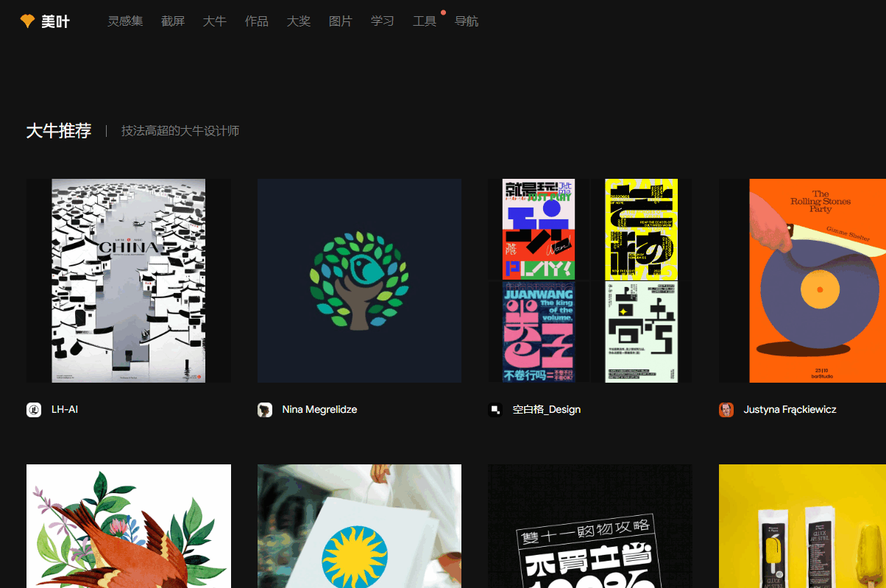Open the 双十一购物攻略 poster thumbnail

(589, 525)
